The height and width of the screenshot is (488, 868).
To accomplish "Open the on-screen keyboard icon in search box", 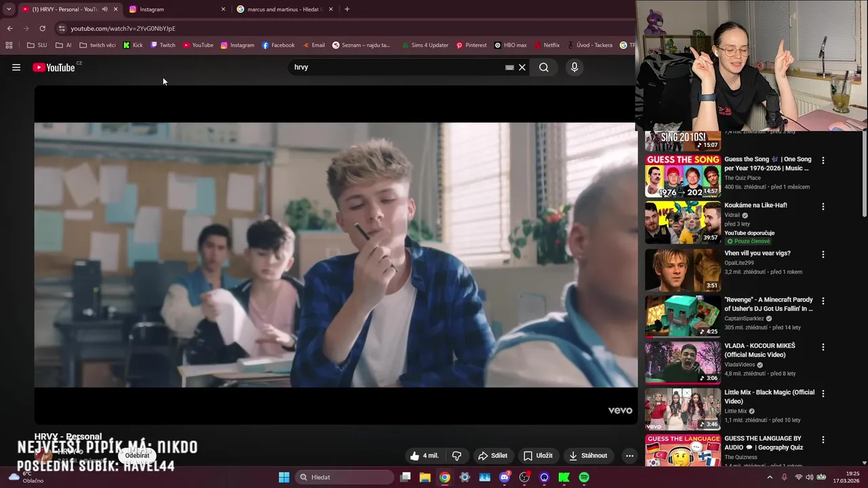I will tap(509, 67).
